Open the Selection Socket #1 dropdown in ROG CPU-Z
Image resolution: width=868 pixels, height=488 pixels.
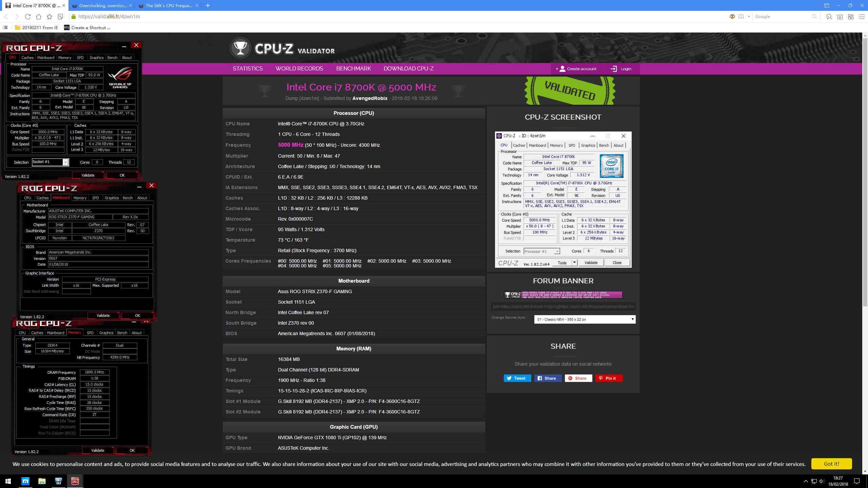point(51,162)
